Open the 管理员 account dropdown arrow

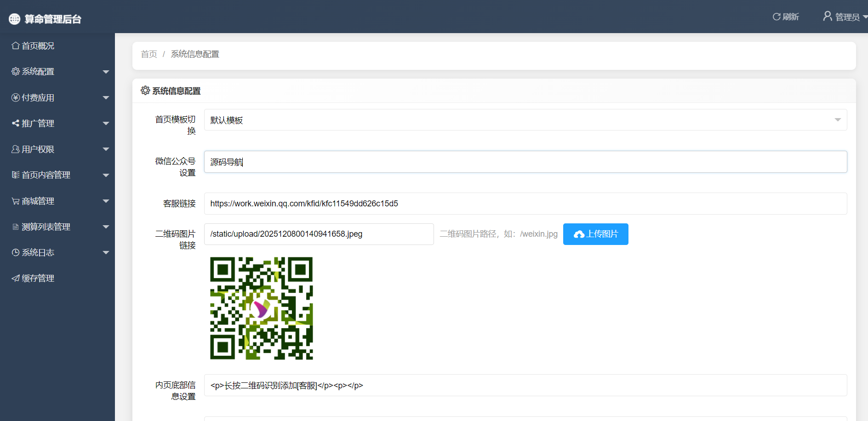coord(865,17)
